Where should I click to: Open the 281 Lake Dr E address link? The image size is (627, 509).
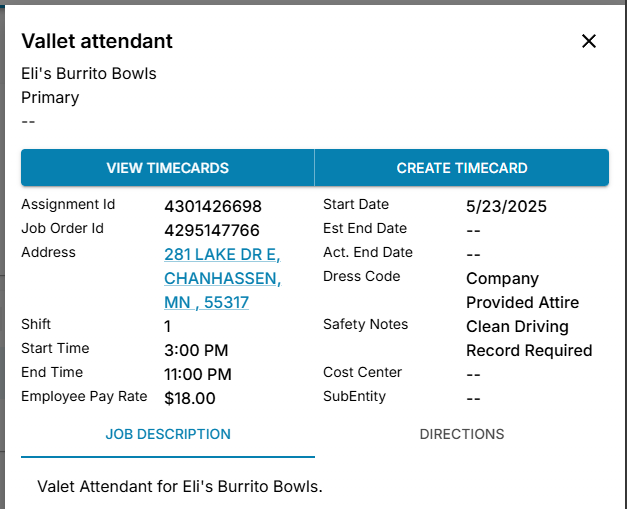coord(222,278)
